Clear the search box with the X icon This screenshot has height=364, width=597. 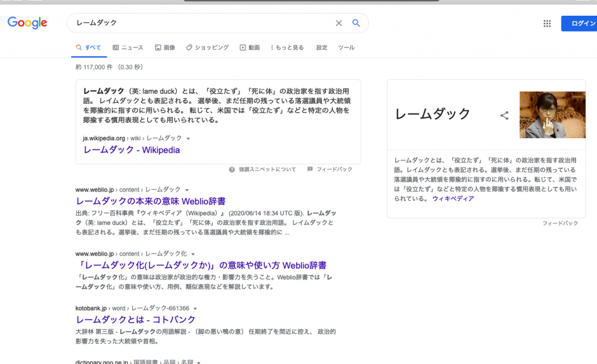(x=339, y=23)
